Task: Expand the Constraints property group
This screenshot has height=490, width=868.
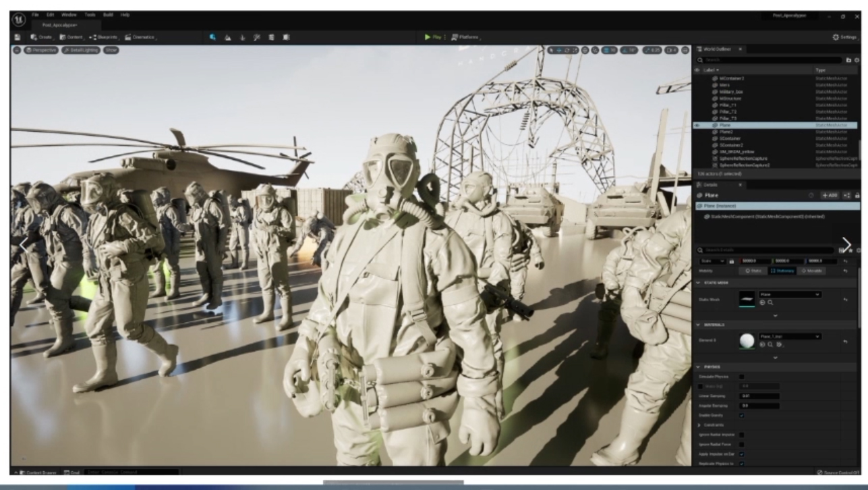Action: click(699, 425)
